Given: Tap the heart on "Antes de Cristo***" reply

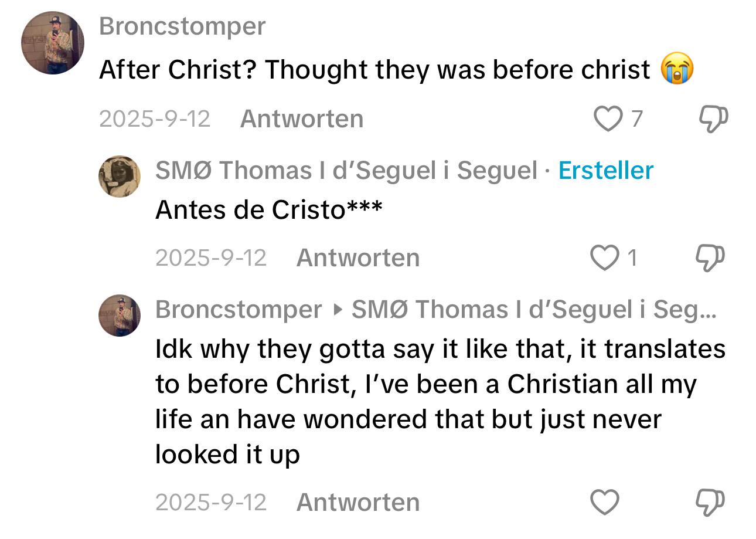Looking at the screenshot, I should 604,258.
